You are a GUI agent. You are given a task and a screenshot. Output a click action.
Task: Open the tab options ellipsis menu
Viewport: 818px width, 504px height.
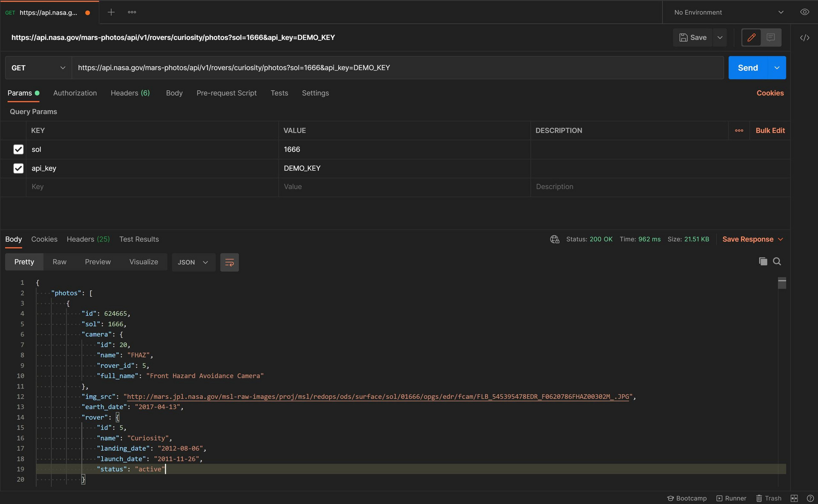tap(132, 12)
